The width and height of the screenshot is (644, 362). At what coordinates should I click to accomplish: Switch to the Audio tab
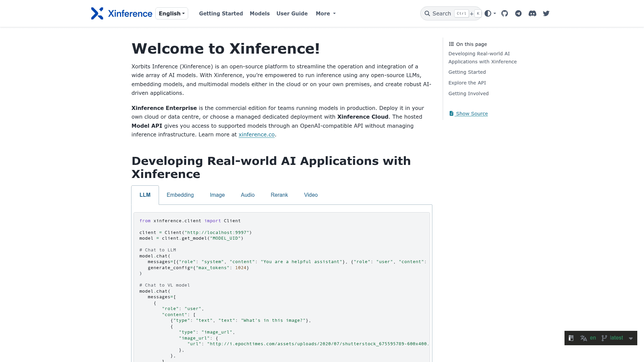[x=248, y=195]
